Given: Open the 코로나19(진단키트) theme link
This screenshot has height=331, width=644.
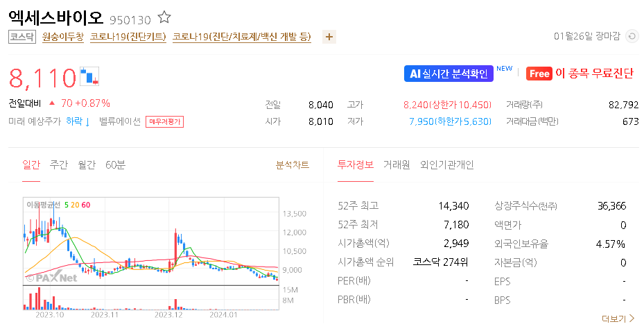Looking at the screenshot, I should (128, 37).
